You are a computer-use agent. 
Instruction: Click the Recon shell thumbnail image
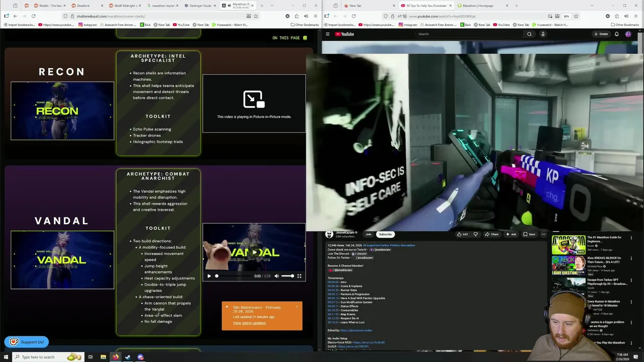pos(62,111)
